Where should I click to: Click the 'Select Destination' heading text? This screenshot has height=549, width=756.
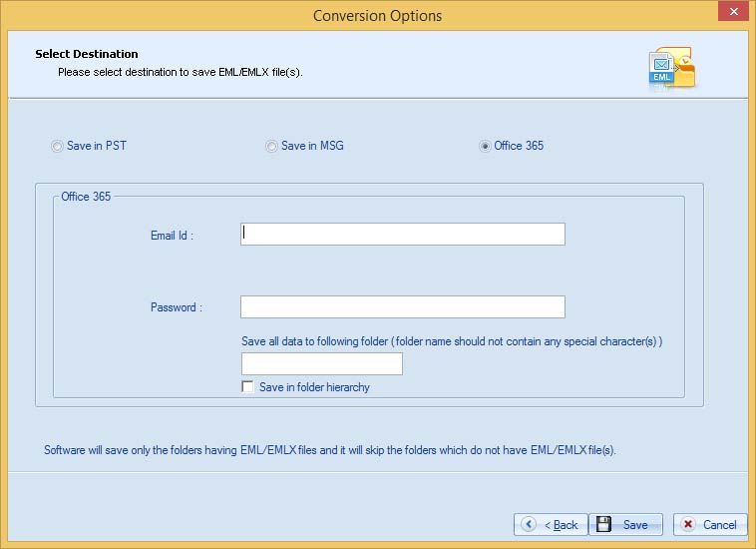tap(87, 54)
